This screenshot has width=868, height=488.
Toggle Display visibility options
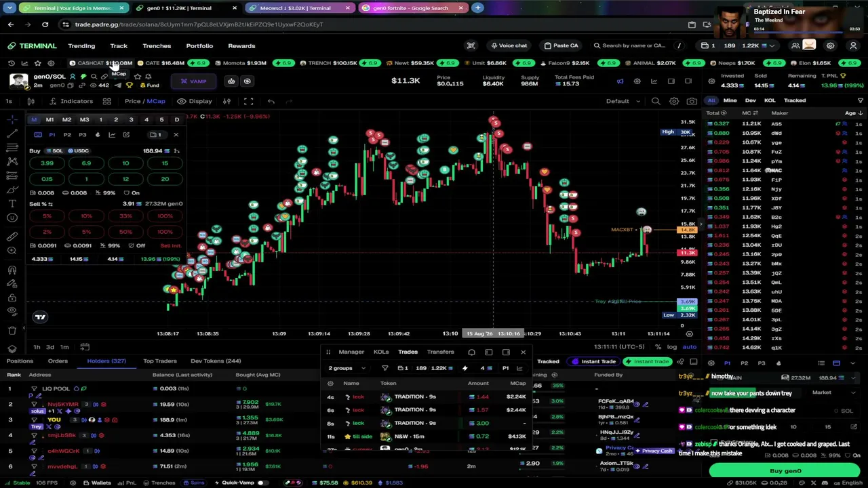195,101
